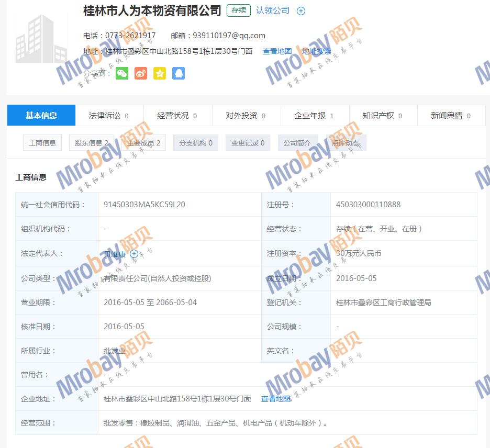The width and height of the screenshot is (490, 448).
Task: Open the 认领公司 link
Action: [x=273, y=10]
